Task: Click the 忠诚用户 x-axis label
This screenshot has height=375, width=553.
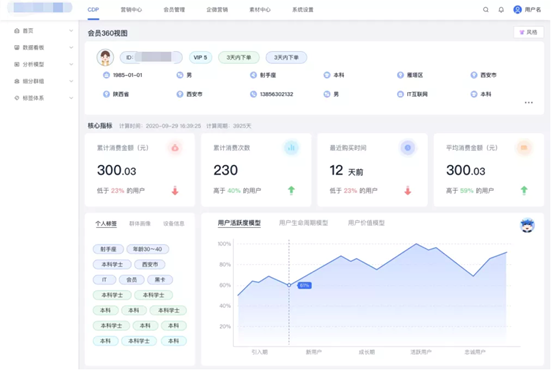Action: point(475,352)
